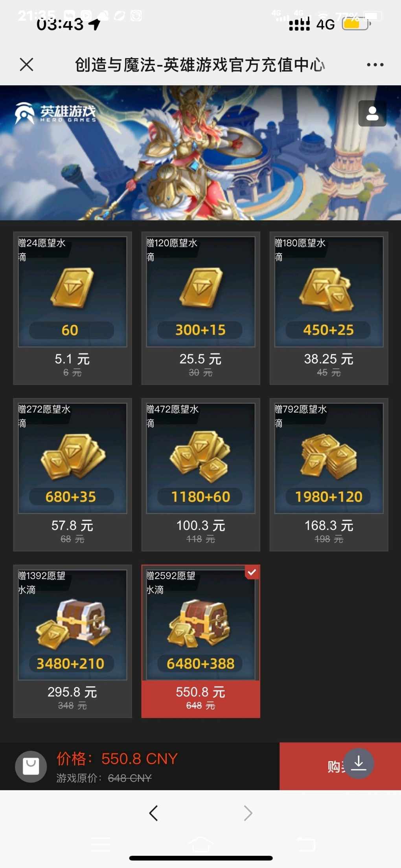
Task: Choose the 1180+60 pack for 100.3 元
Action: point(200,474)
